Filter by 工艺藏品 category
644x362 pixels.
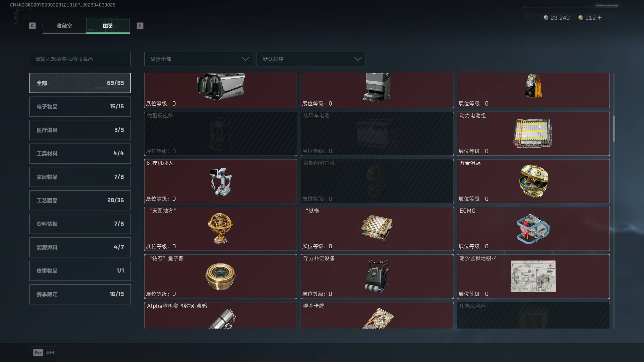coord(80,200)
